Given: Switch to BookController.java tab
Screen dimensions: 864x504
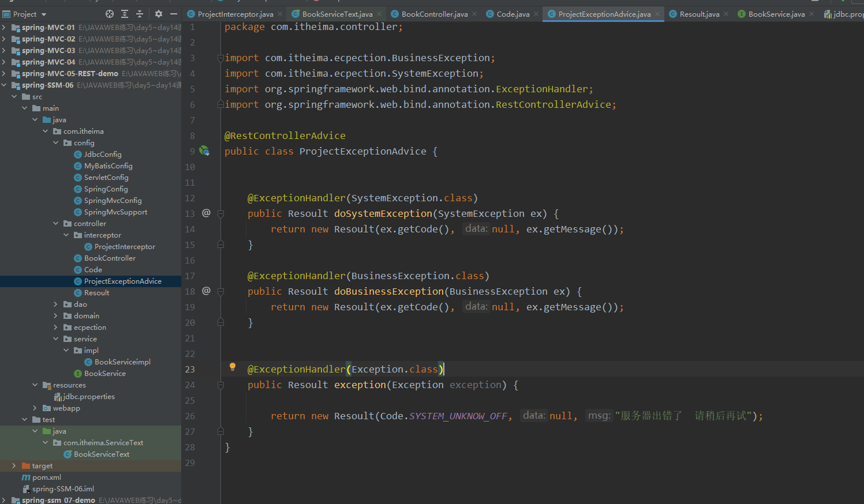Looking at the screenshot, I should coord(434,14).
